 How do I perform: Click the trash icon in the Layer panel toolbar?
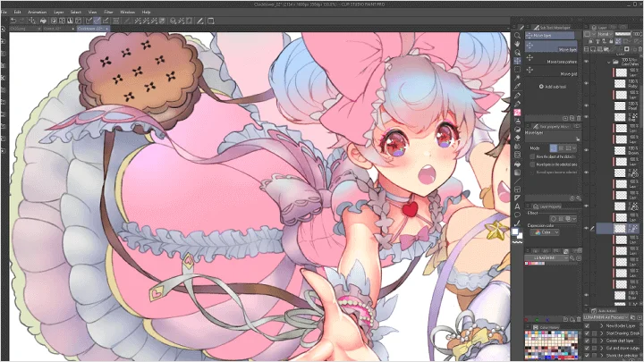point(640,49)
